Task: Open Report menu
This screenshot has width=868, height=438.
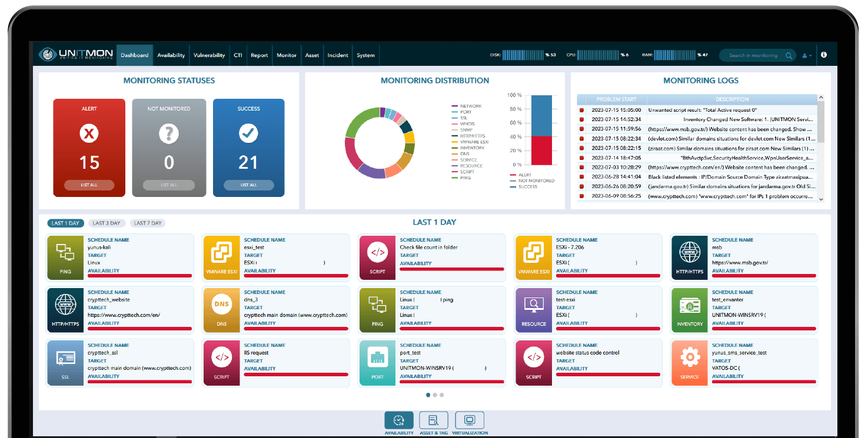Action: click(260, 55)
